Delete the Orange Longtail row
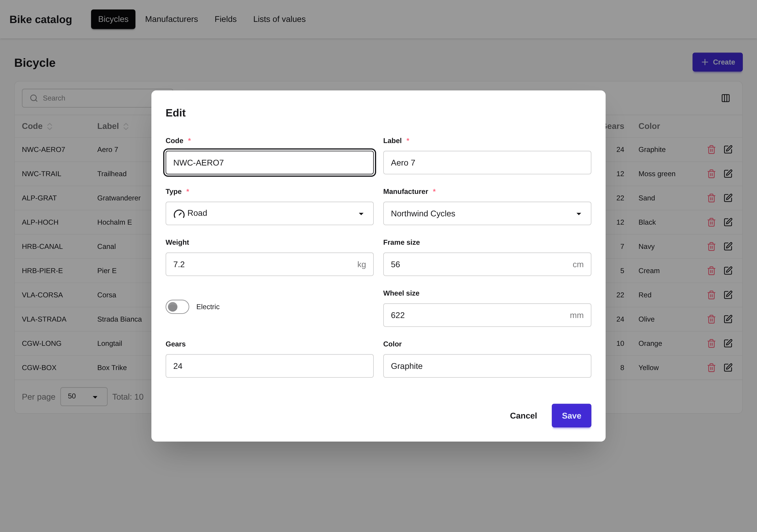The image size is (757, 532). 711,343
